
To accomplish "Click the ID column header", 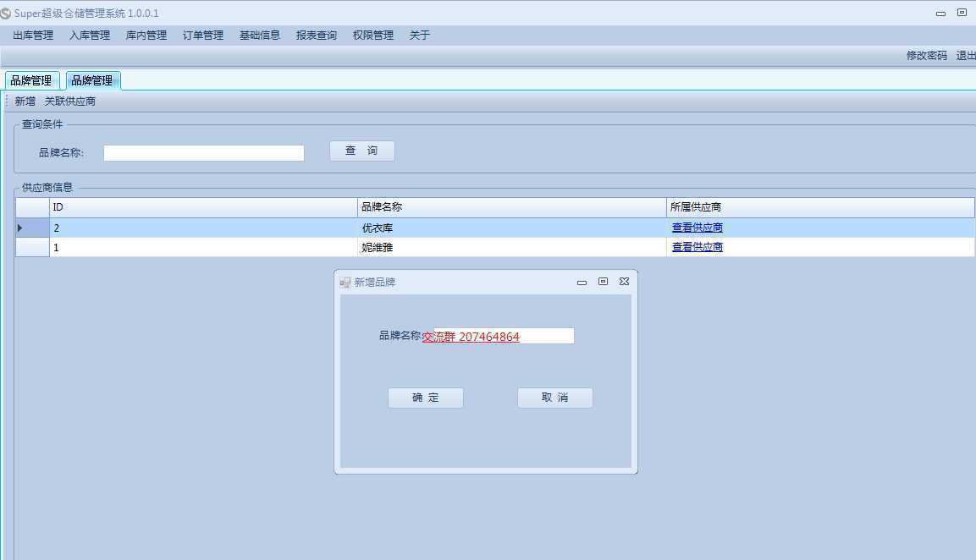I will point(203,207).
